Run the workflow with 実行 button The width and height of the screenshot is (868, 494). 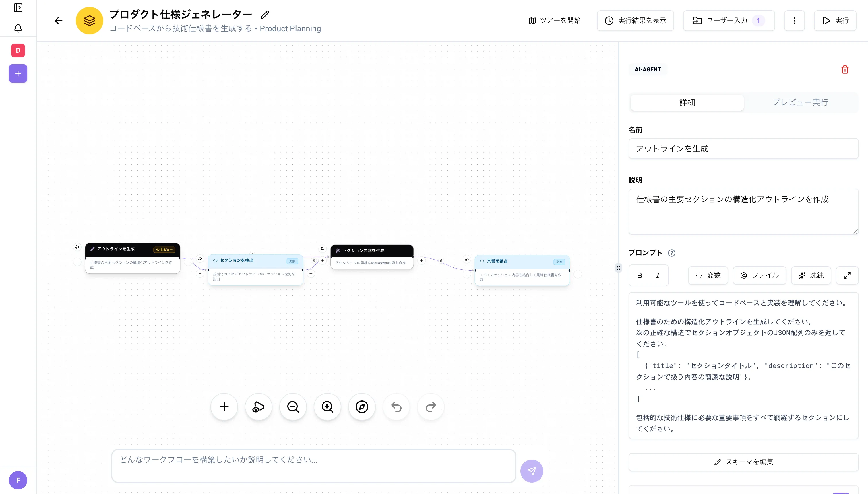coord(835,21)
